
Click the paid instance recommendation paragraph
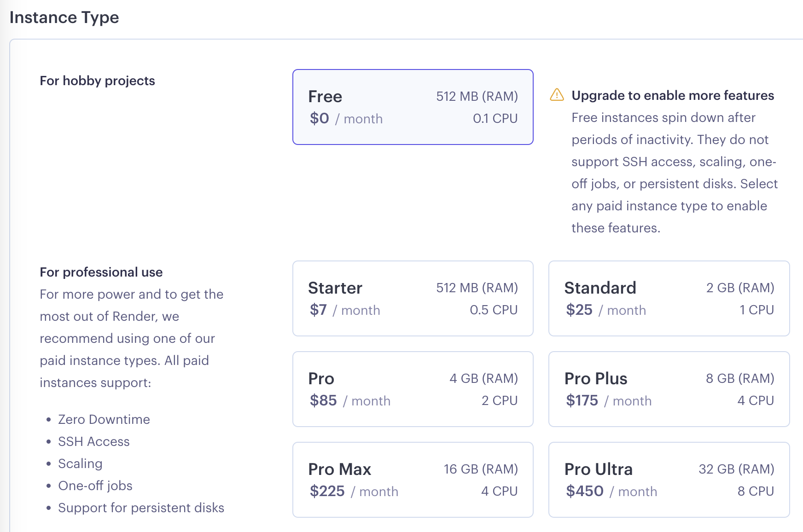point(131,338)
